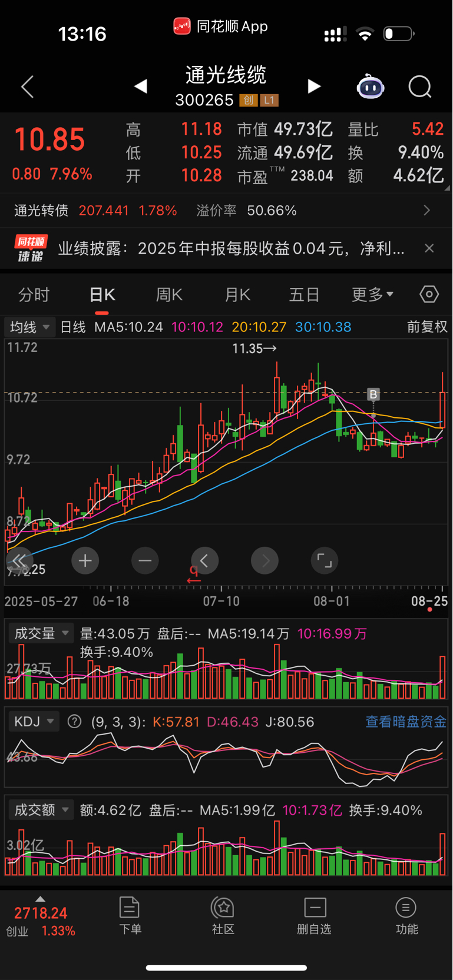This screenshot has height=980, width=453.
Task: Zoom out chart with minus button
Action: point(145,560)
